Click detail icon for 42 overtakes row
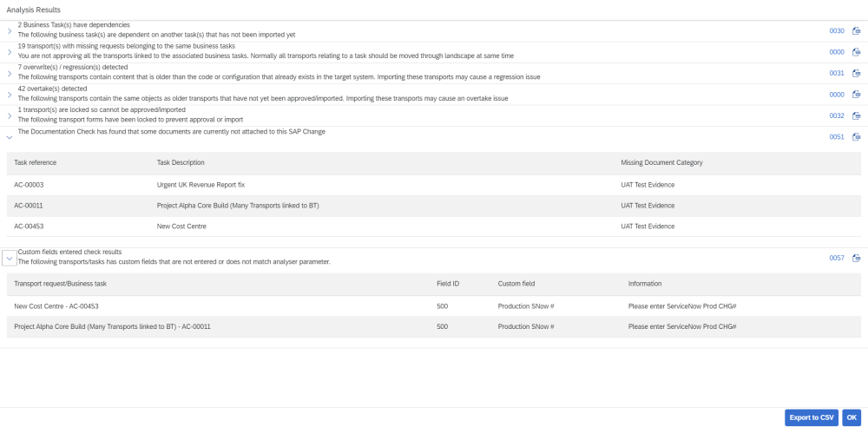 tap(857, 95)
